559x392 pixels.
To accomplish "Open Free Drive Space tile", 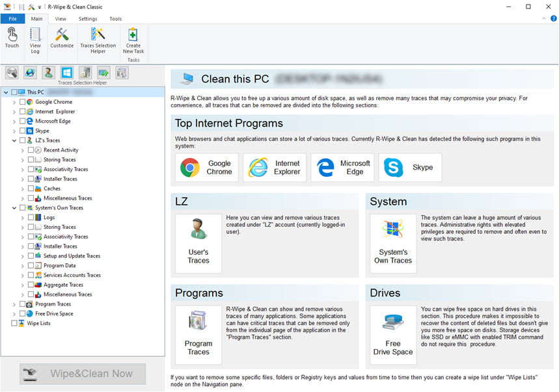I will (x=393, y=335).
